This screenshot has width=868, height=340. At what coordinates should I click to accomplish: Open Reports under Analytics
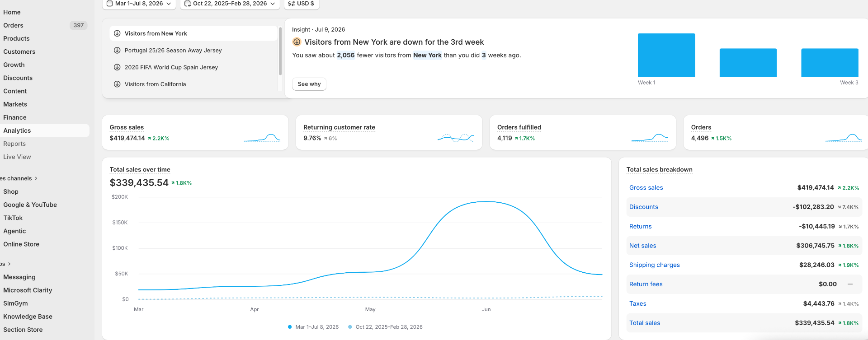point(14,144)
